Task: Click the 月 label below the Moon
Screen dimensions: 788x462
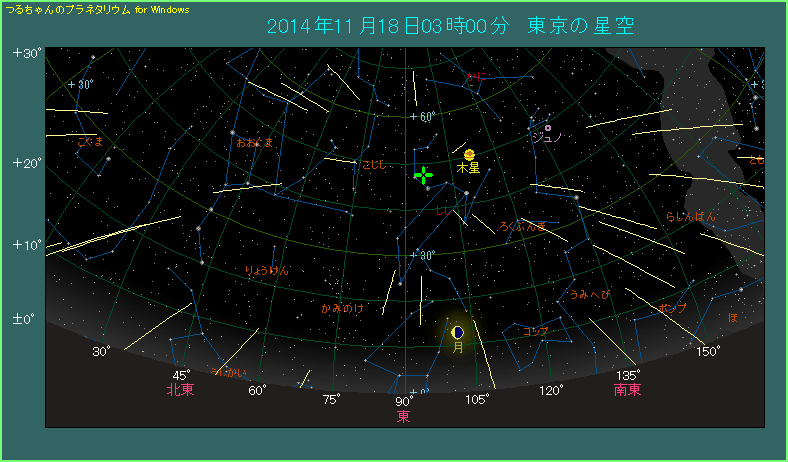Action: pyautogui.click(x=458, y=348)
